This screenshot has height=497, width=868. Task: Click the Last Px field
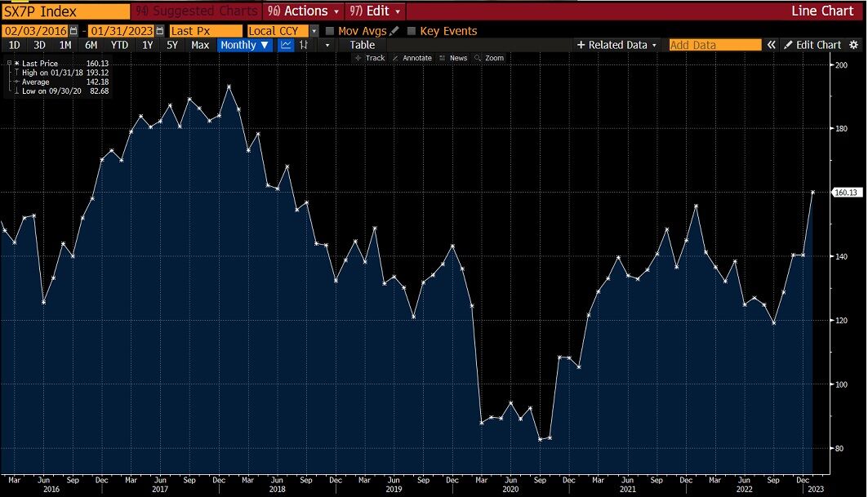(206, 31)
